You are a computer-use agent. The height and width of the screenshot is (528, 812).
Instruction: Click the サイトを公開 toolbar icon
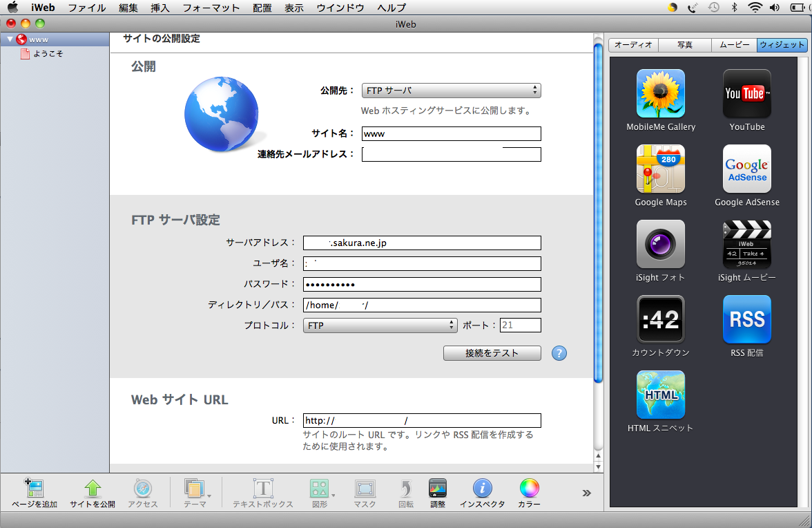[x=92, y=489]
